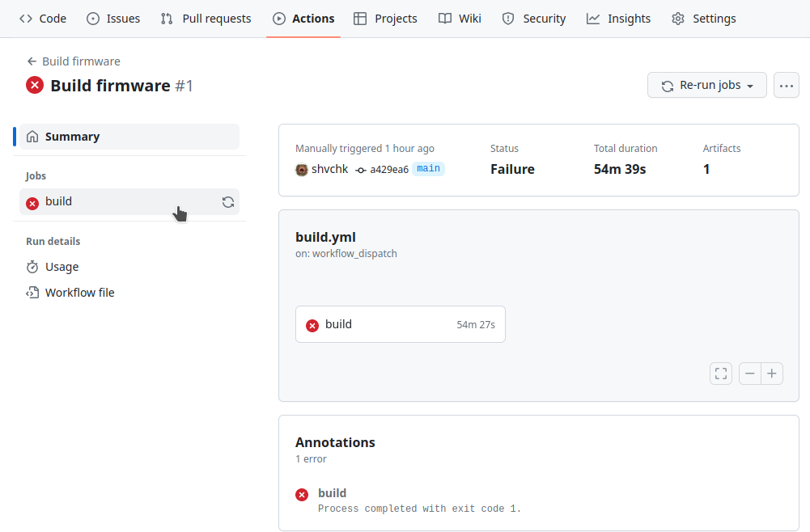Click the Insights graph icon

click(x=594, y=18)
